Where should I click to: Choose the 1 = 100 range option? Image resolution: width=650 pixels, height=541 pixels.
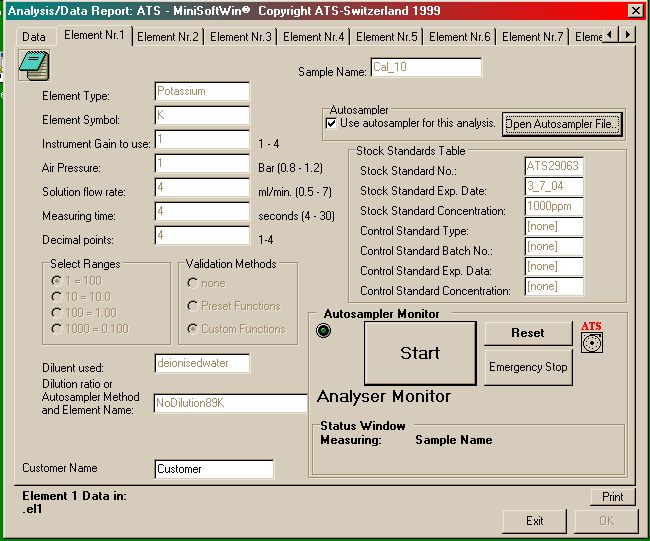[55, 281]
